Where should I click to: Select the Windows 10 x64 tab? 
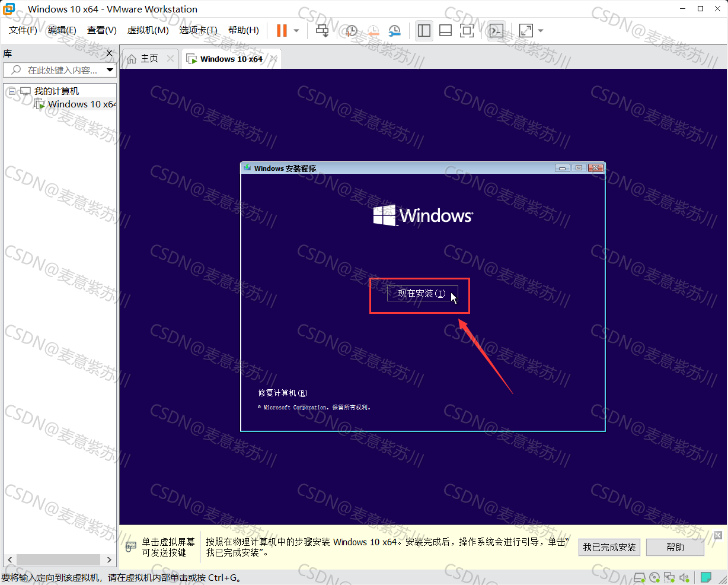(231, 59)
